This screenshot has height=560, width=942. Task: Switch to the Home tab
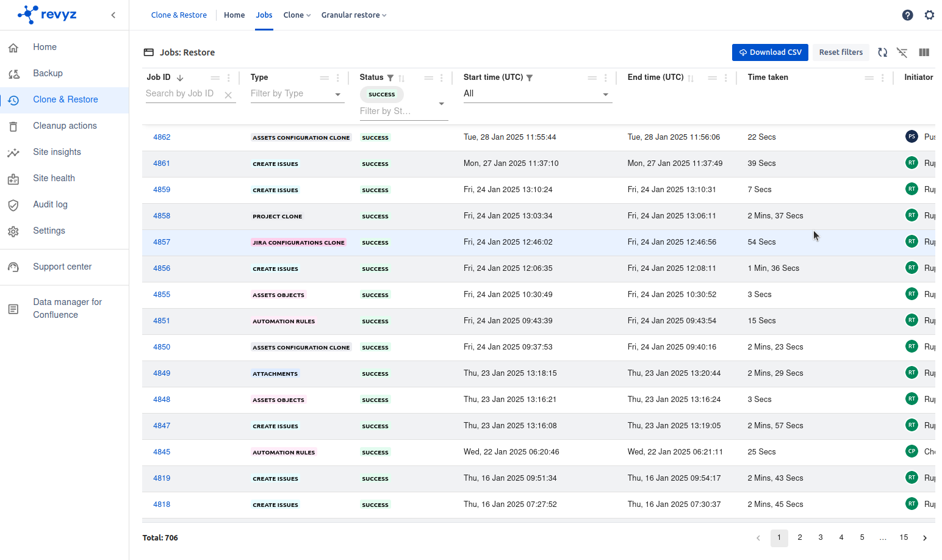point(234,15)
